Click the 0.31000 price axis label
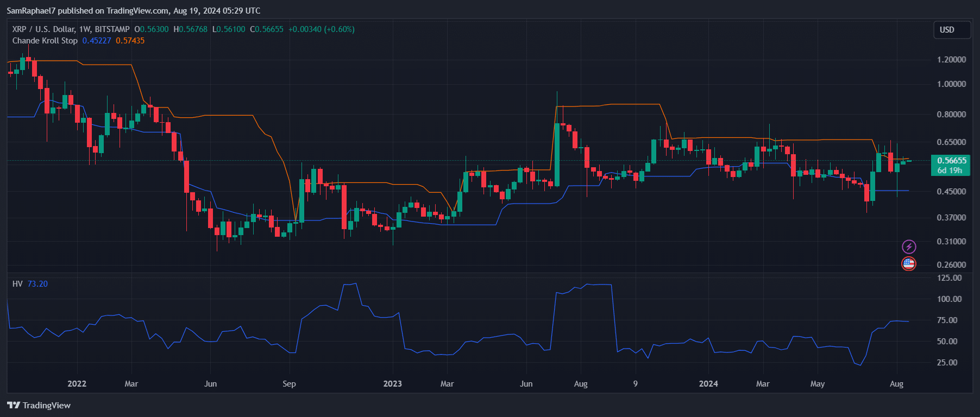Image resolution: width=980 pixels, height=417 pixels. click(952, 242)
